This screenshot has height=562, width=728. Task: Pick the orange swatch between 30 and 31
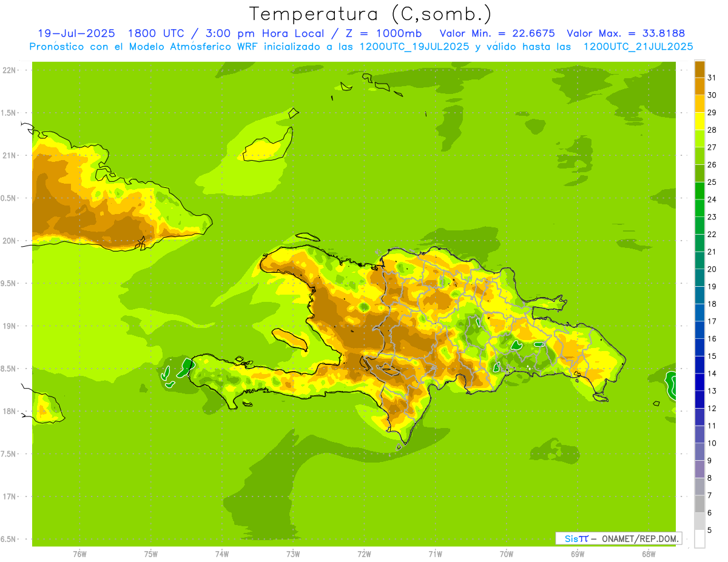(x=699, y=86)
